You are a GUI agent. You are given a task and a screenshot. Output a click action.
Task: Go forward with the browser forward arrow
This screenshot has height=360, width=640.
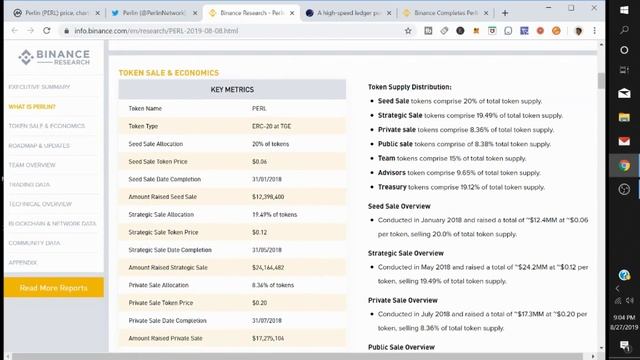point(31,31)
